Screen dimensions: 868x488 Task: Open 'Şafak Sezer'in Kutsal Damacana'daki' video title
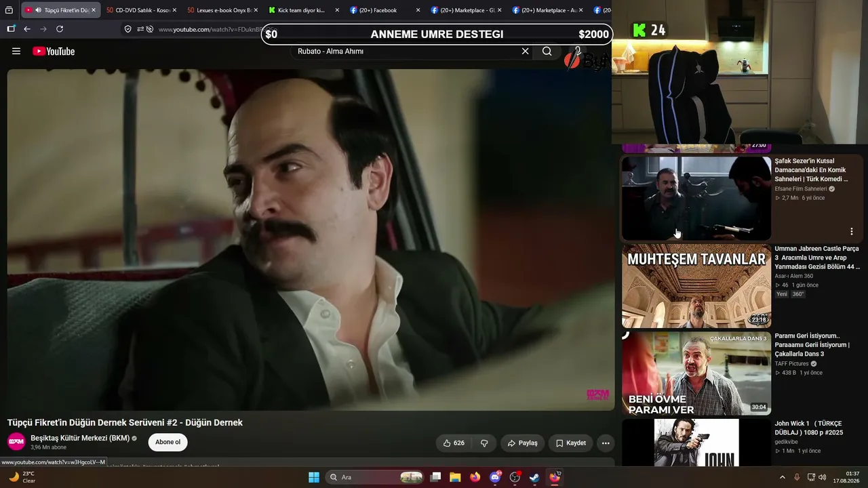point(812,170)
